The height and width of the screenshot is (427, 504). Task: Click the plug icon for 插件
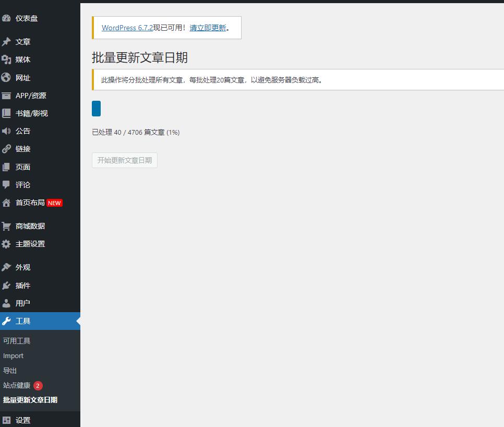pos(6,286)
